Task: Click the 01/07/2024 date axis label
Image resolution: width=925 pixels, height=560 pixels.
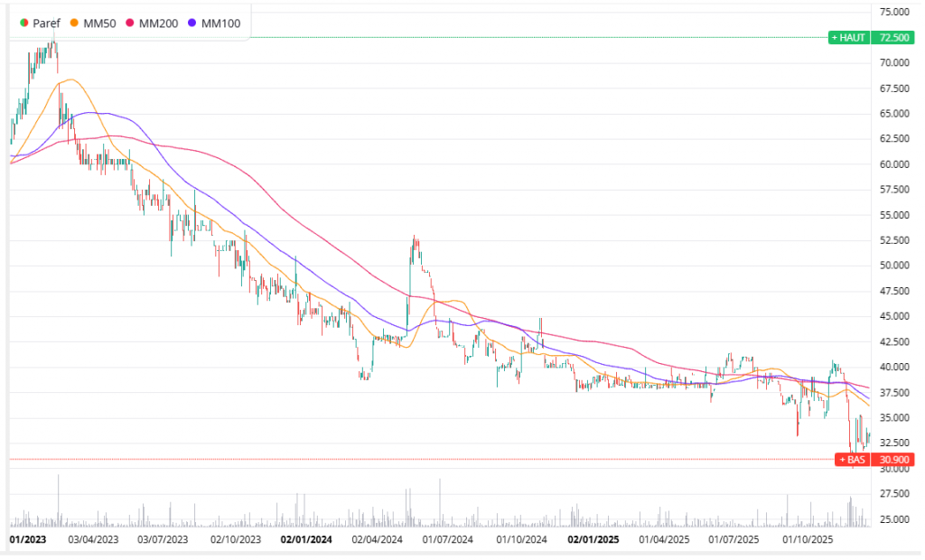Action: 447,539
